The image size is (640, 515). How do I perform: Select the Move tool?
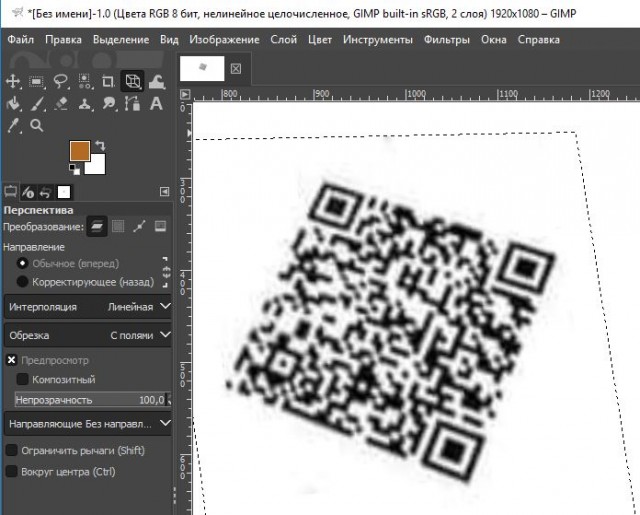(13, 81)
